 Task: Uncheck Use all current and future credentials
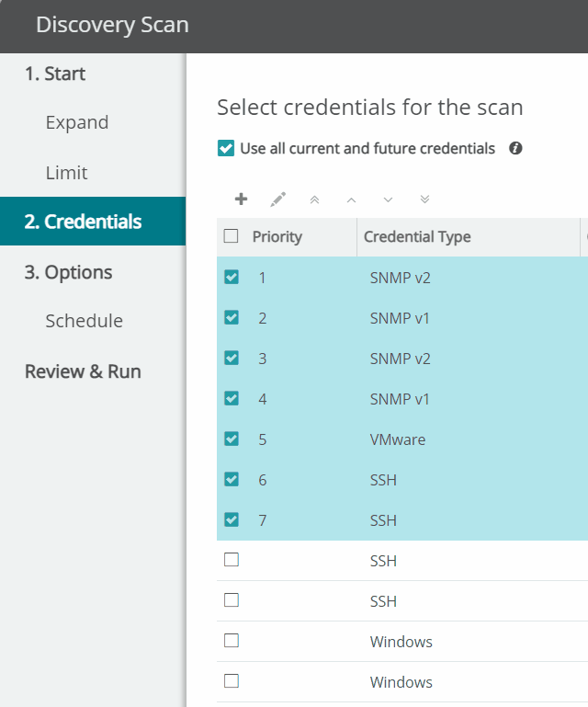[226, 148]
